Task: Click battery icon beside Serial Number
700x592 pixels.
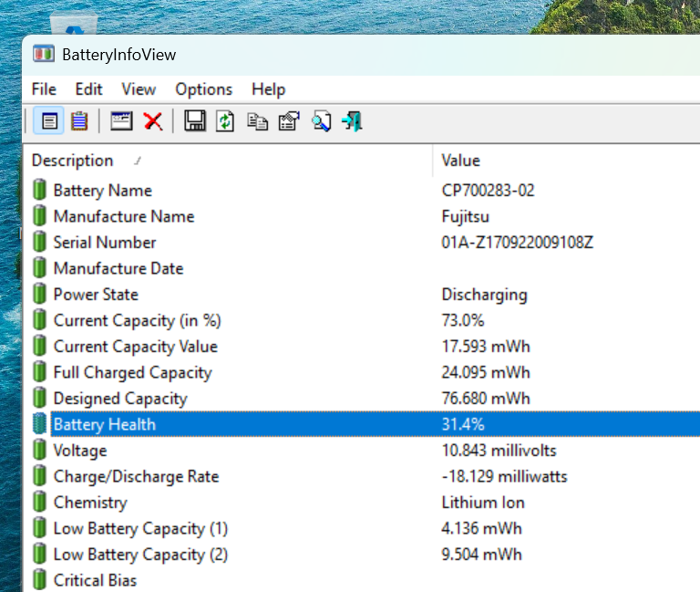Action: click(40, 241)
